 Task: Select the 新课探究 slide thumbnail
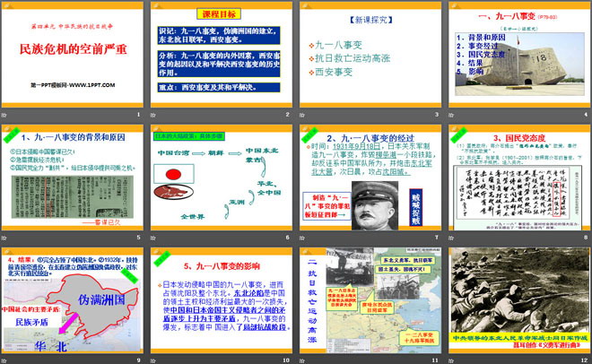pyautogui.click(x=370, y=55)
